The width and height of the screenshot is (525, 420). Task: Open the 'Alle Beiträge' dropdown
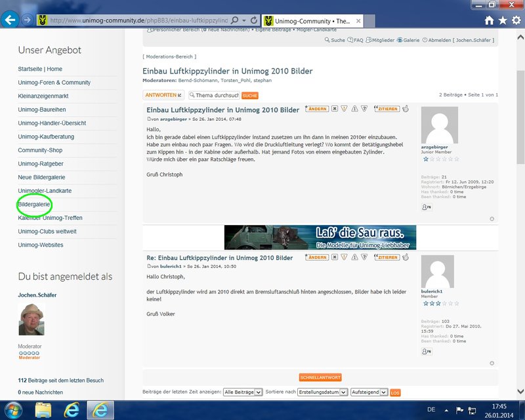[243, 392]
